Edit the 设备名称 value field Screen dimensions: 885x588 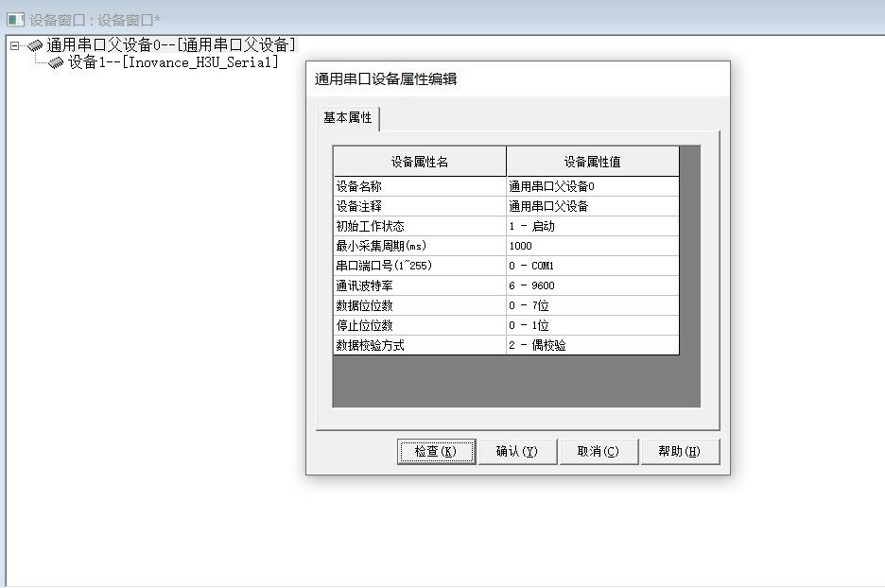tap(592, 186)
